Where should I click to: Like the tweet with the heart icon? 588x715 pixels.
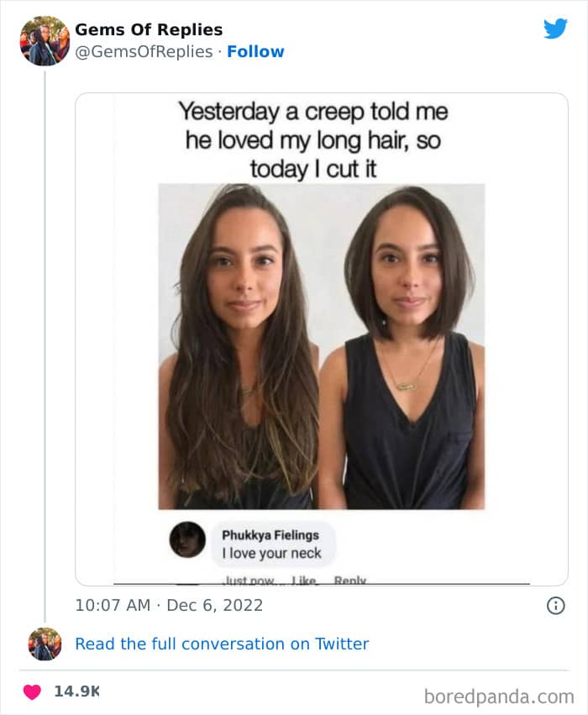pyautogui.click(x=32, y=691)
